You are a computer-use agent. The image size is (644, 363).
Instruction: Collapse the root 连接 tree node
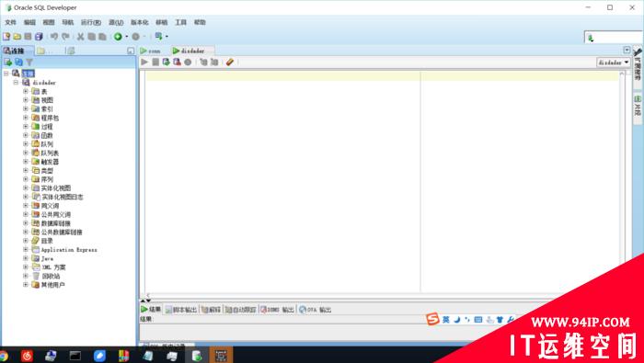(6, 74)
